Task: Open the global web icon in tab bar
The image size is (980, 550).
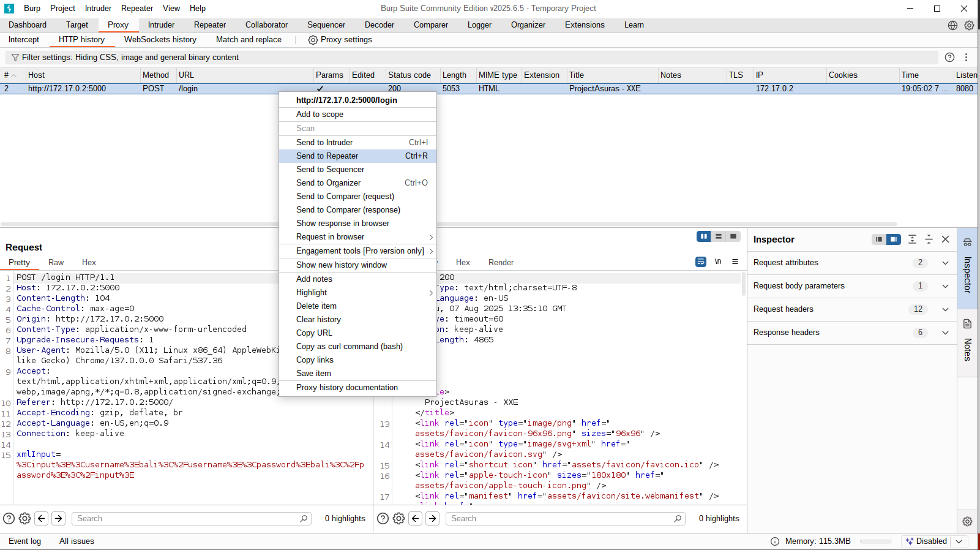Action: click(952, 25)
